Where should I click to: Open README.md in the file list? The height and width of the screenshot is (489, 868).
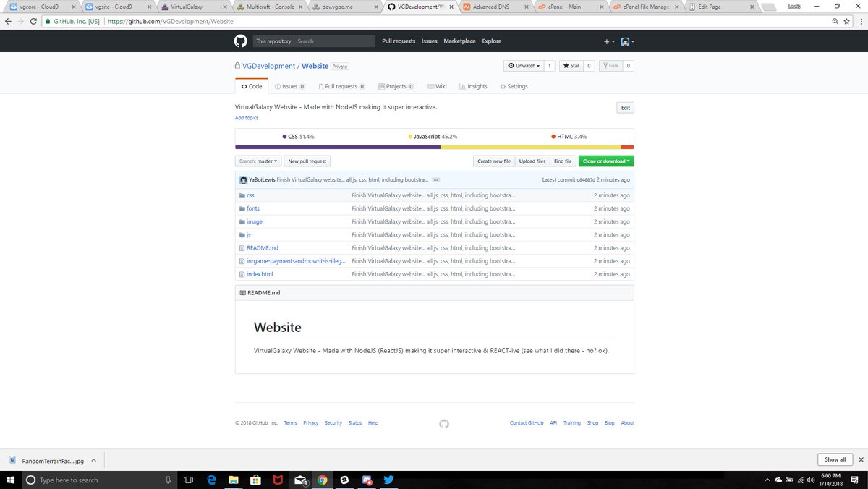pos(263,247)
